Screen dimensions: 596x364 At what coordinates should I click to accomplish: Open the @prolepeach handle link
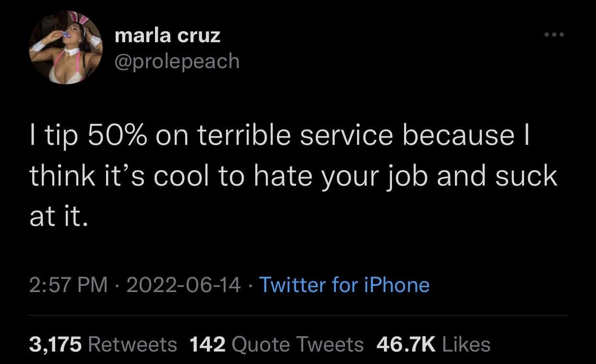pos(177,61)
